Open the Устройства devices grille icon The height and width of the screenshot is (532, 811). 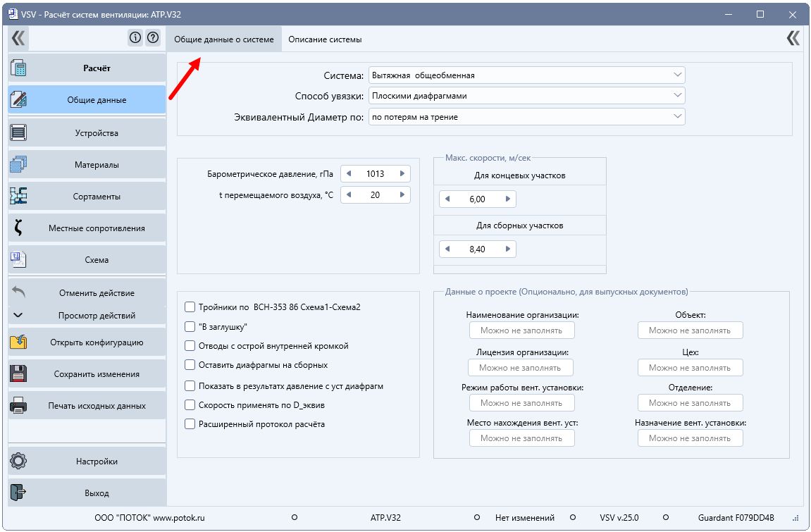tap(18, 132)
